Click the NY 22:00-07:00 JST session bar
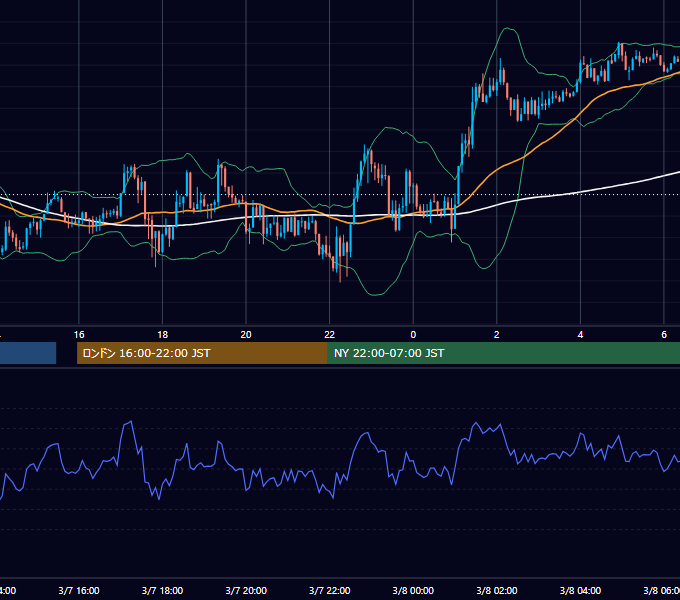The image size is (680, 600). click(x=503, y=353)
